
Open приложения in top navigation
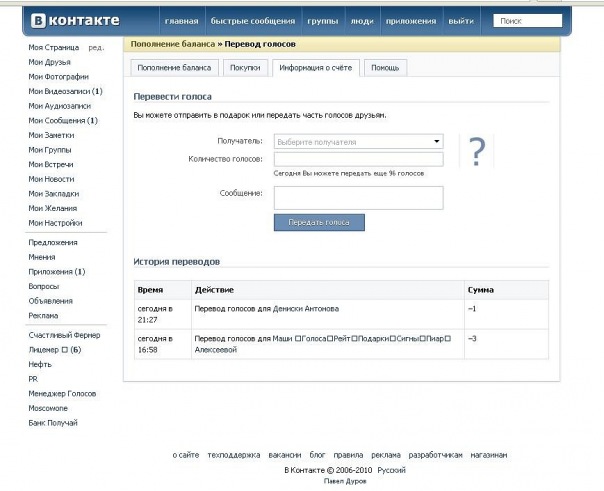(411, 21)
